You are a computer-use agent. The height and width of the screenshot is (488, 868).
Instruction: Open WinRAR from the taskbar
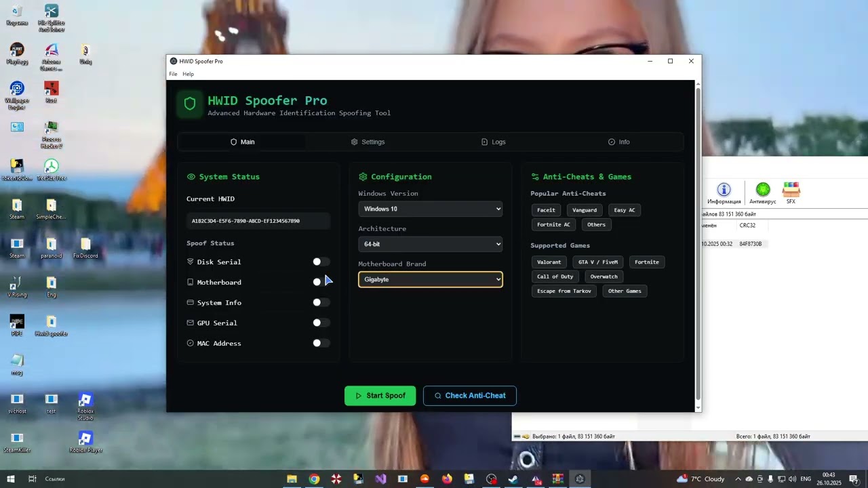click(557, 479)
